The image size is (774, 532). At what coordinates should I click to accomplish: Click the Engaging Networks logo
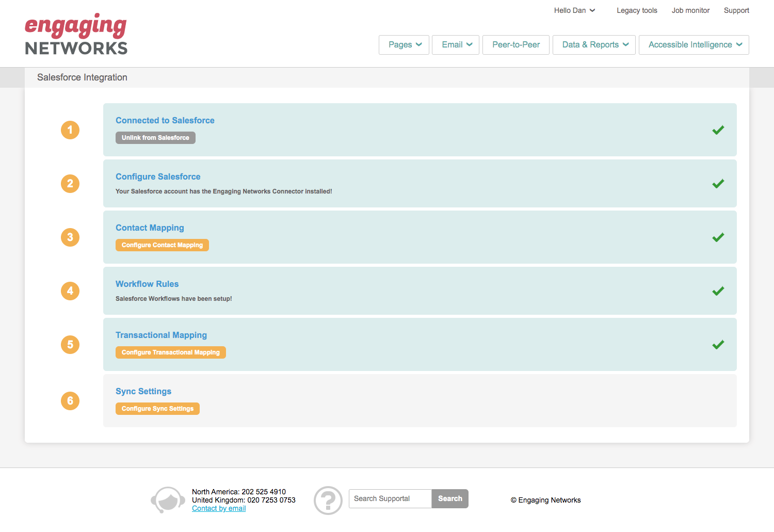75,33
